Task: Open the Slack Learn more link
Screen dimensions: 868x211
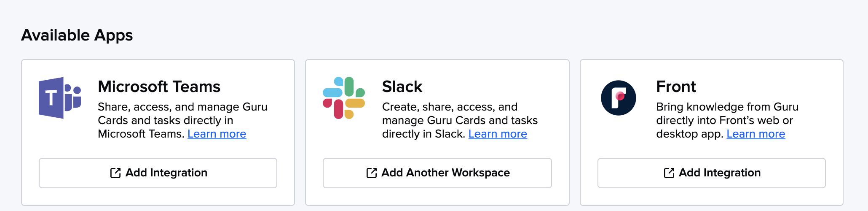Action: (498, 134)
